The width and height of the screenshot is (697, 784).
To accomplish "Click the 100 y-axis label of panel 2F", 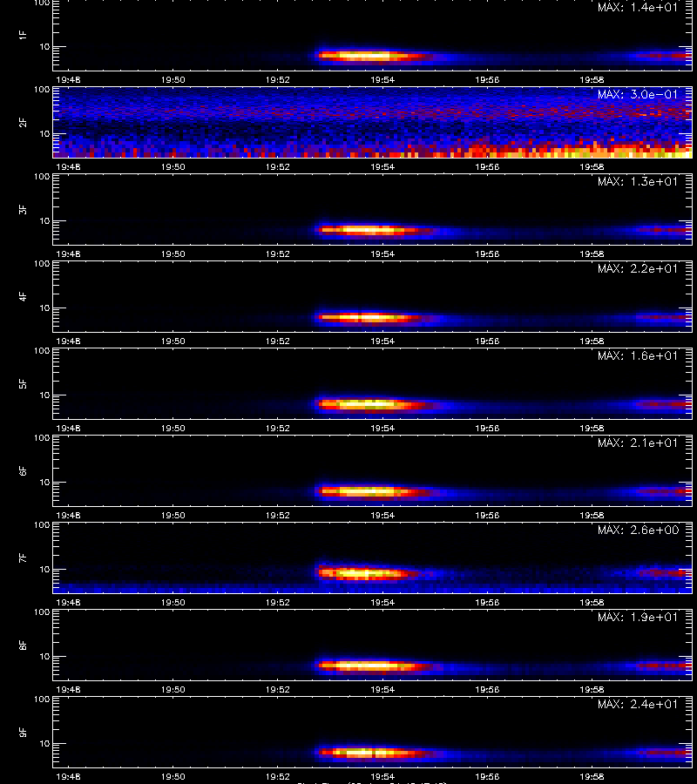I will pyautogui.click(x=42, y=90).
